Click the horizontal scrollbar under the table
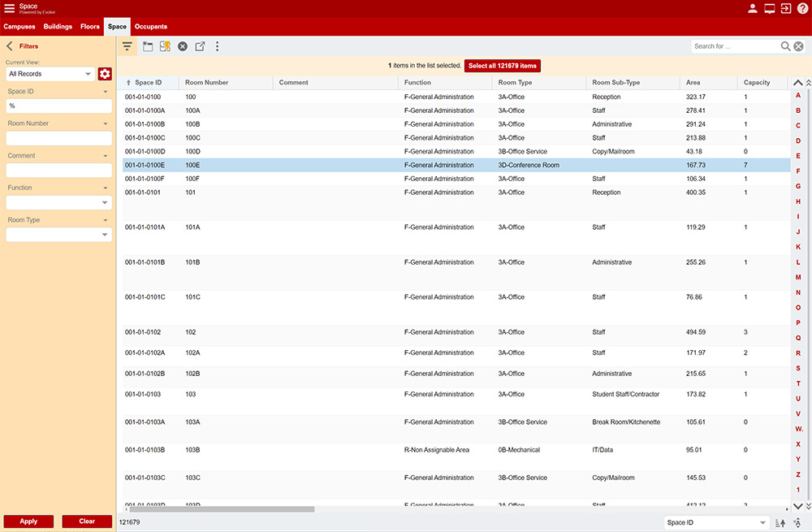 coord(219,509)
